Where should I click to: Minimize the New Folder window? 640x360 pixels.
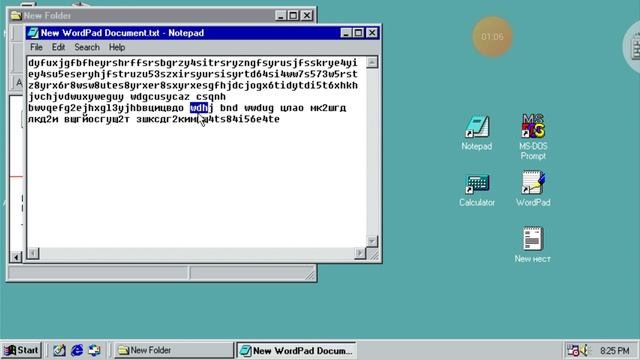pos(280,16)
